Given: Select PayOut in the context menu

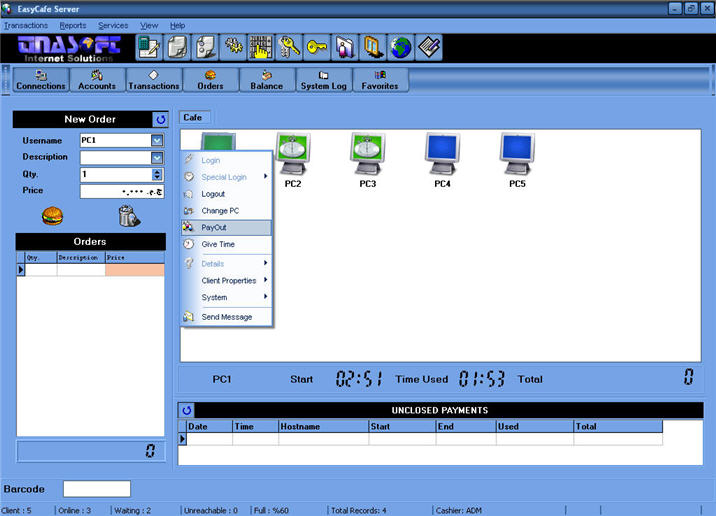Looking at the screenshot, I should 226,227.
